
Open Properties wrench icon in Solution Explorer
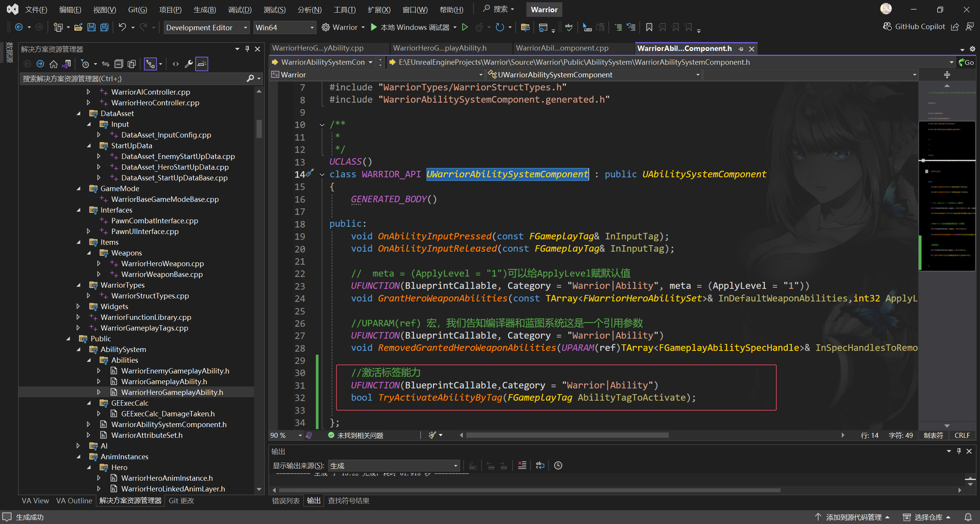pyautogui.click(x=188, y=64)
